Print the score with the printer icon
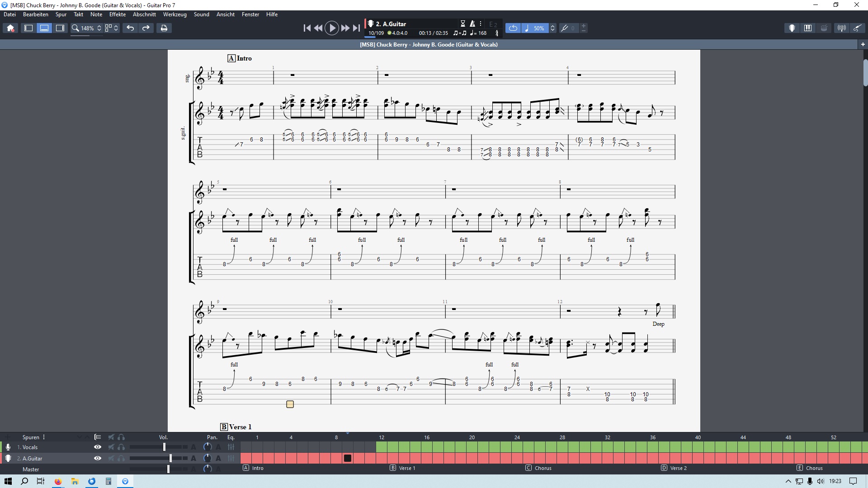 point(164,28)
